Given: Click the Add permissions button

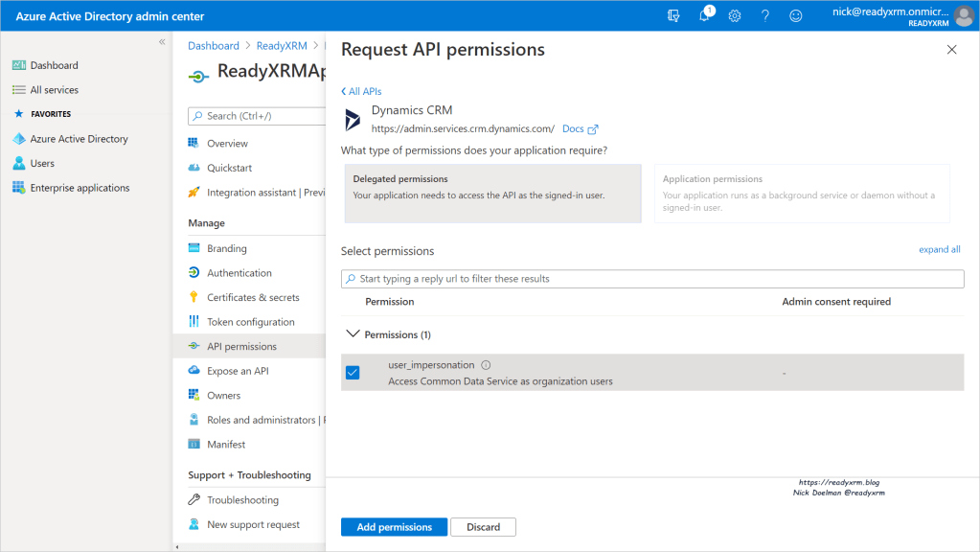Looking at the screenshot, I should click(394, 527).
